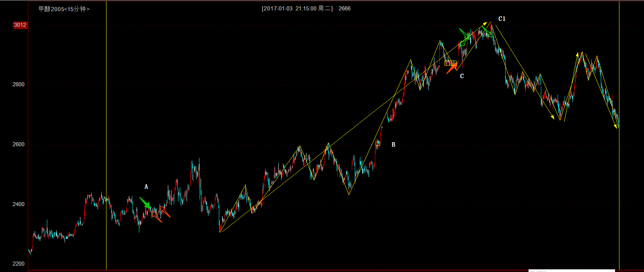Click the 2600 price axis label
This screenshot has width=644, height=272.
[x=19, y=144]
